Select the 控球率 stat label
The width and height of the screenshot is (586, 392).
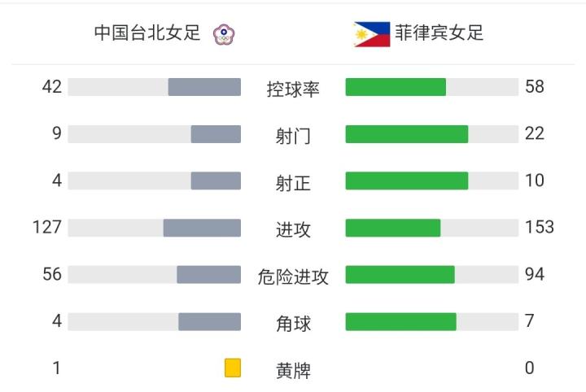[x=293, y=89]
